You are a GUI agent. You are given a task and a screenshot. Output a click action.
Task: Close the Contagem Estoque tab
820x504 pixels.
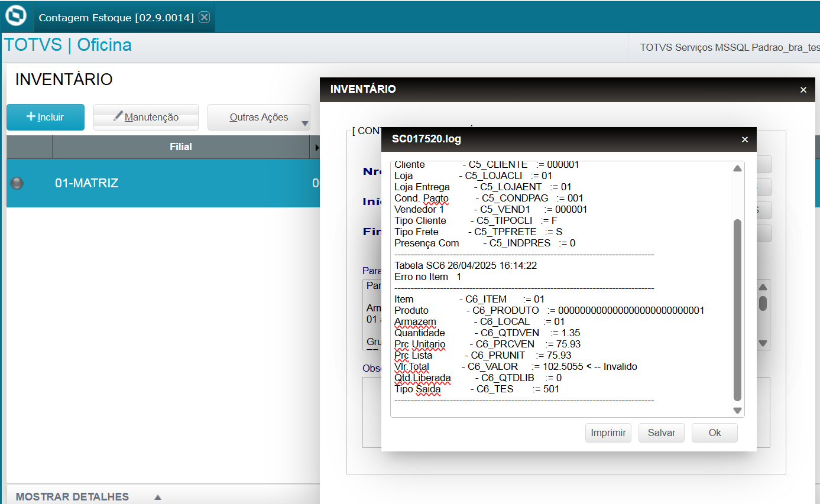[204, 17]
